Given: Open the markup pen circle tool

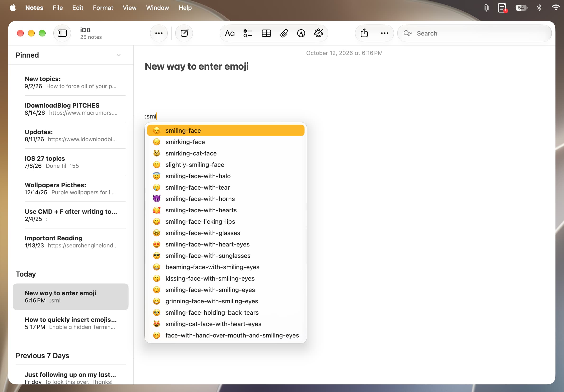Looking at the screenshot, I should click(301, 33).
